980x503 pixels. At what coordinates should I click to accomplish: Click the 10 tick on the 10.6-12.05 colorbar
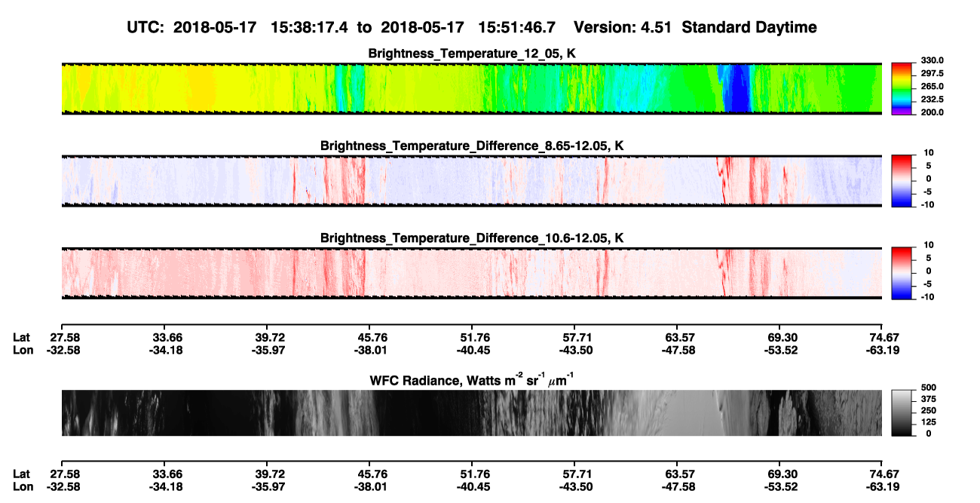coord(929,245)
